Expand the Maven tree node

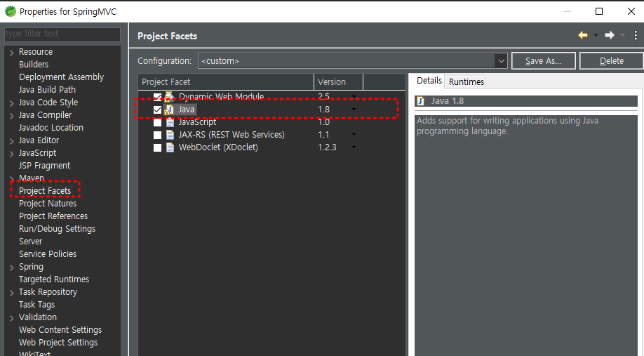click(x=11, y=178)
